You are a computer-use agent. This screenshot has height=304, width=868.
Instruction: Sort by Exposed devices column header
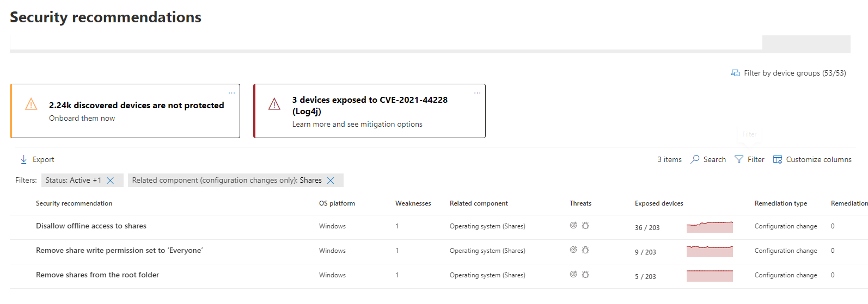coord(659,203)
